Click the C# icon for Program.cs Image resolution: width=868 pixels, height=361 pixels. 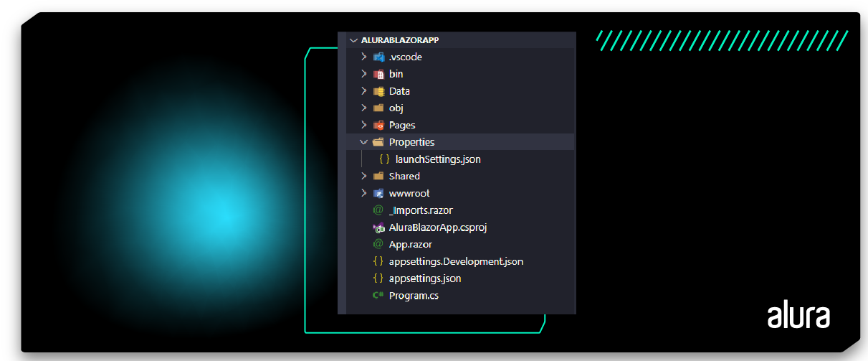tap(378, 296)
